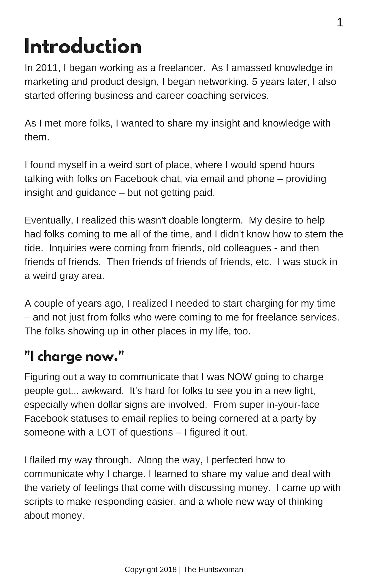368x588 pixels.
Task: Click the Introduction heading
Action: click(83, 46)
